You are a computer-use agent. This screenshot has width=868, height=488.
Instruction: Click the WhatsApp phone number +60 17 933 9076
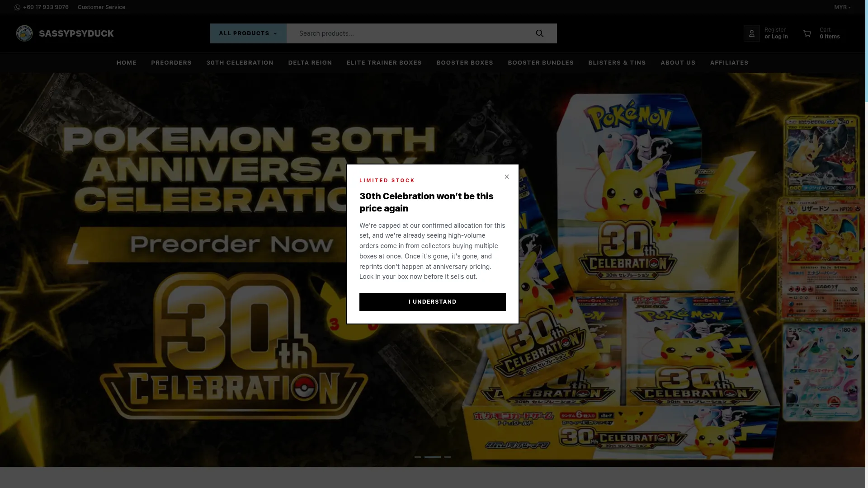click(x=46, y=7)
